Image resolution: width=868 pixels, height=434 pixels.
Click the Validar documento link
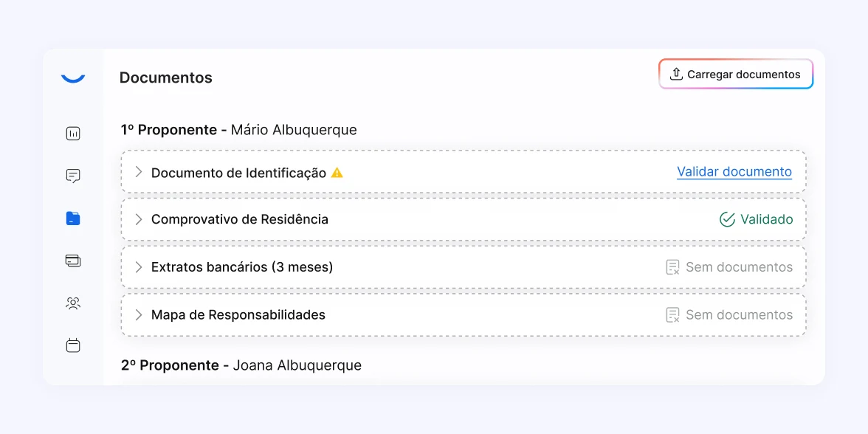(734, 172)
